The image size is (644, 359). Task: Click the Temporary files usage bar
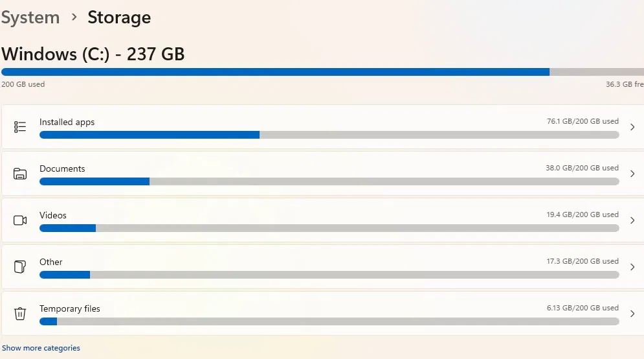(329, 321)
